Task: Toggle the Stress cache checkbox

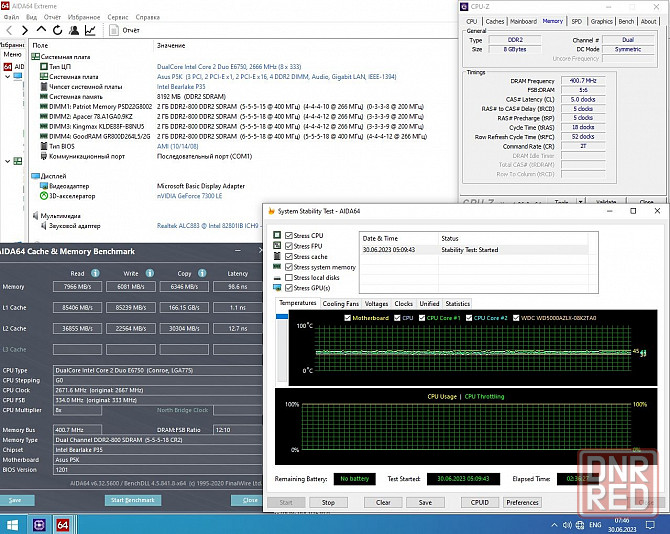Action: (x=289, y=256)
